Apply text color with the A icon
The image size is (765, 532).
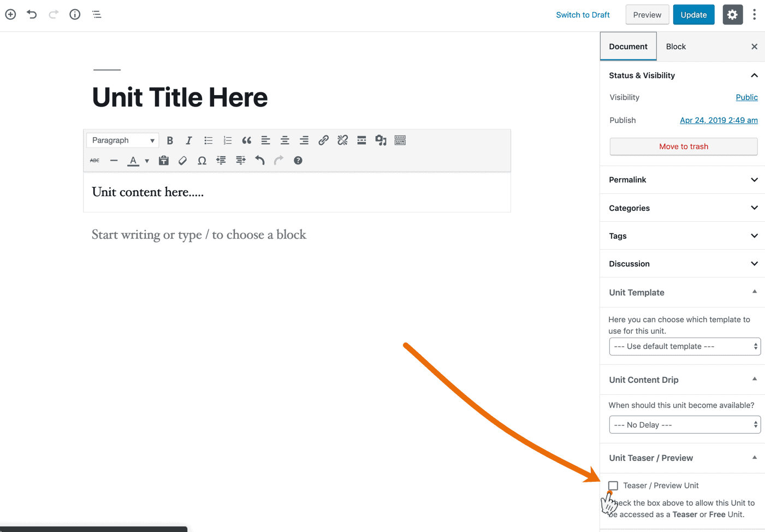[x=133, y=161]
